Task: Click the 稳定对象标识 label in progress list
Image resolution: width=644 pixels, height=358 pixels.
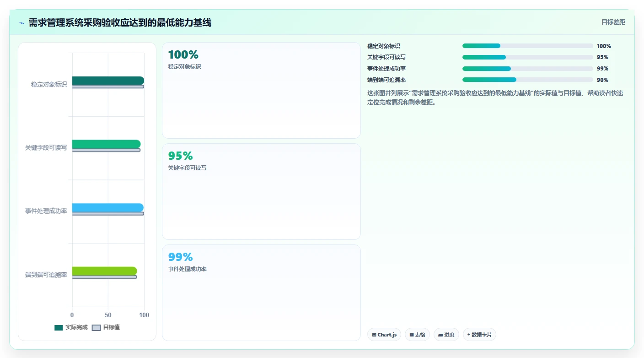Action: click(384, 46)
